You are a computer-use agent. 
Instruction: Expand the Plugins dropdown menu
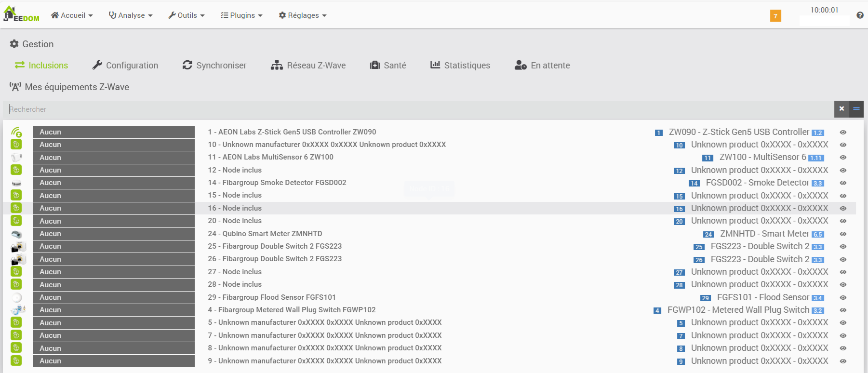coord(241,15)
